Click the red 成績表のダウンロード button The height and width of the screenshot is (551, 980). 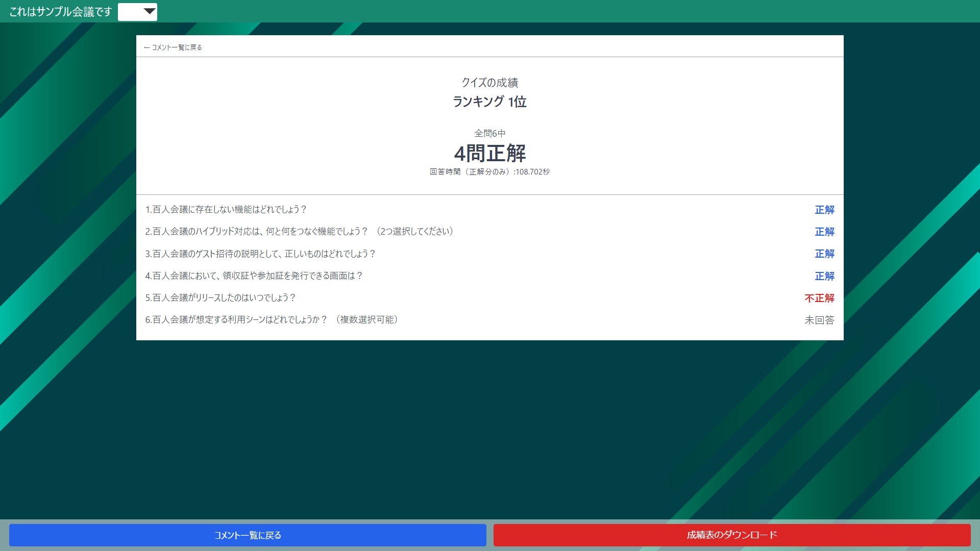coord(731,535)
